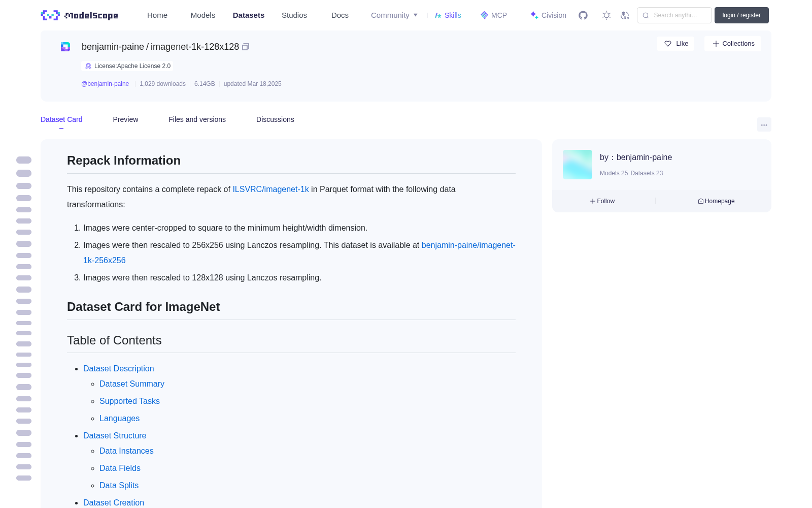Click the login / register button
This screenshot has height=508, width=812.
[x=741, y=15]
